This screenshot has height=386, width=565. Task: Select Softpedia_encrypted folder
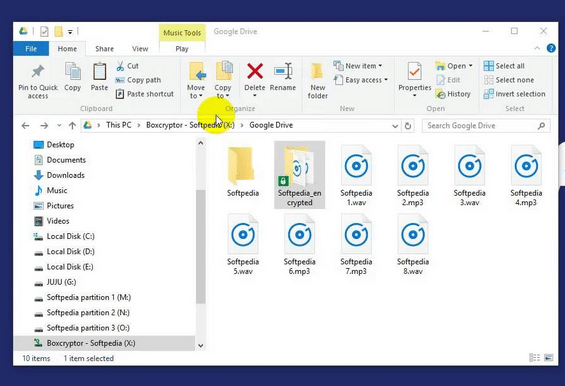(299, 175)
